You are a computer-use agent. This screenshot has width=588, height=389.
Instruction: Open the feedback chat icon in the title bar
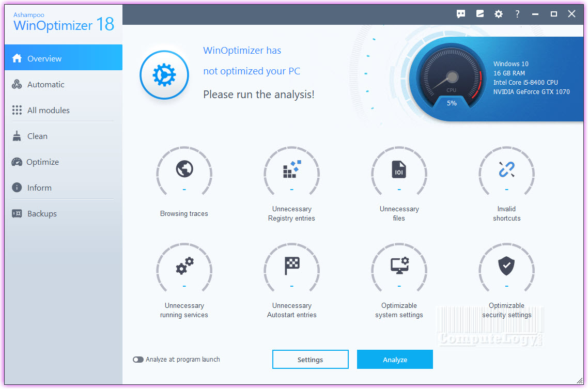click(460, 14)
